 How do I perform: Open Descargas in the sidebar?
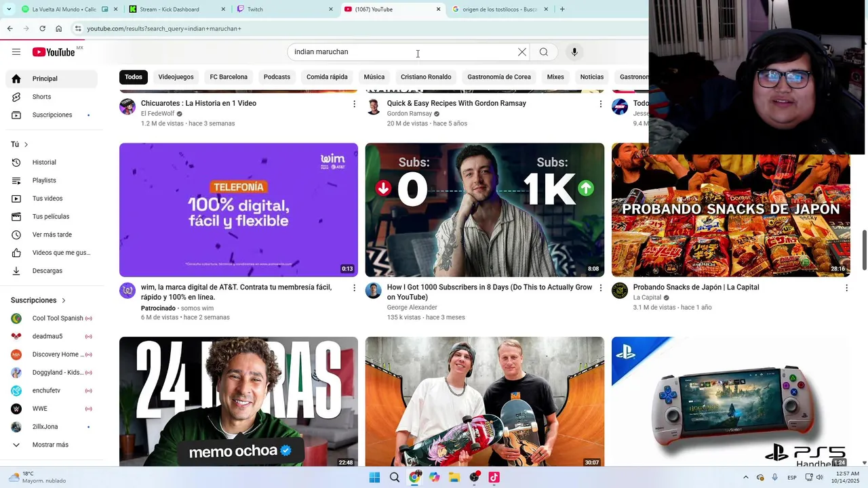52,271
